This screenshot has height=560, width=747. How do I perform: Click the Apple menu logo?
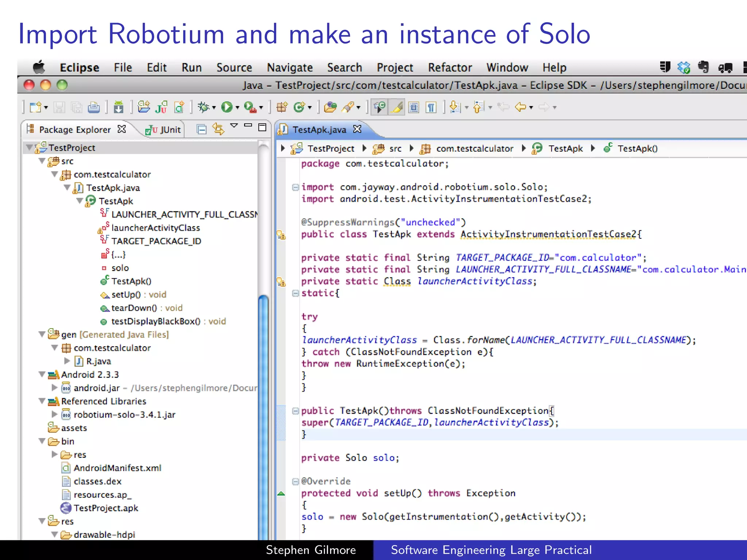click(39, 67)
